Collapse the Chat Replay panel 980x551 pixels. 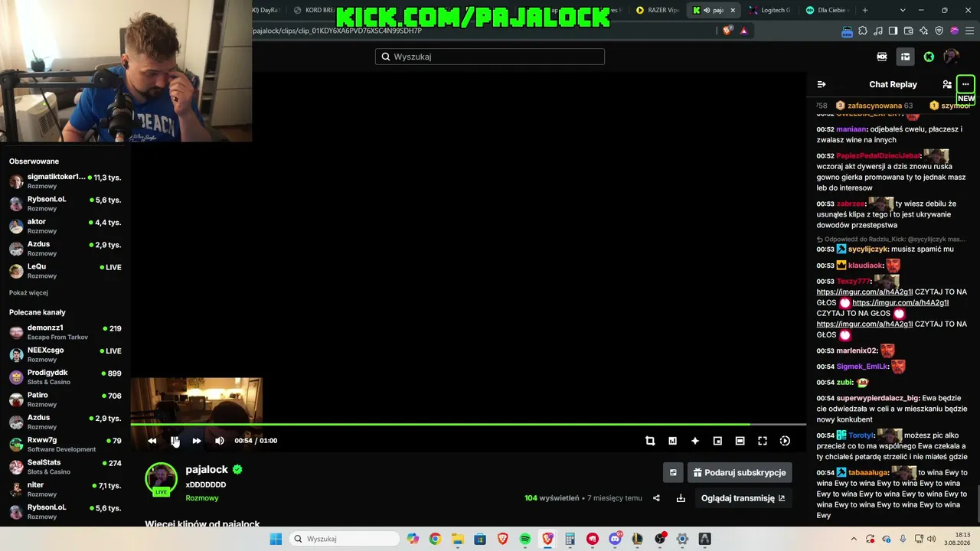click(x=822, y=84)
